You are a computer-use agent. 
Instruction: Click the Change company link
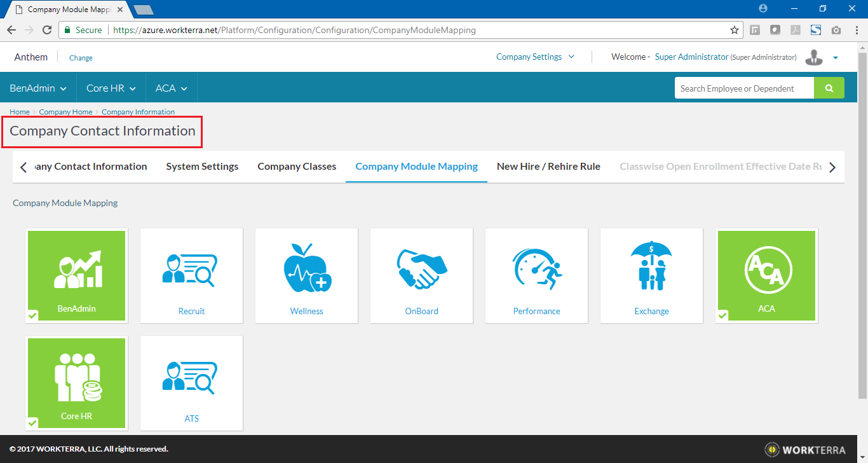[81, 58]
